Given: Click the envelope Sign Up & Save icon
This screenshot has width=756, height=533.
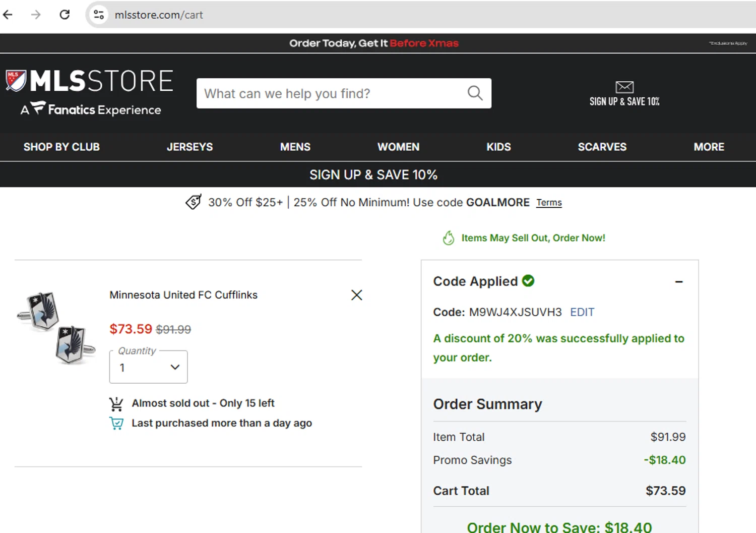Looking at the screenshot, I should pyautogui.click(x=624, y=87).
